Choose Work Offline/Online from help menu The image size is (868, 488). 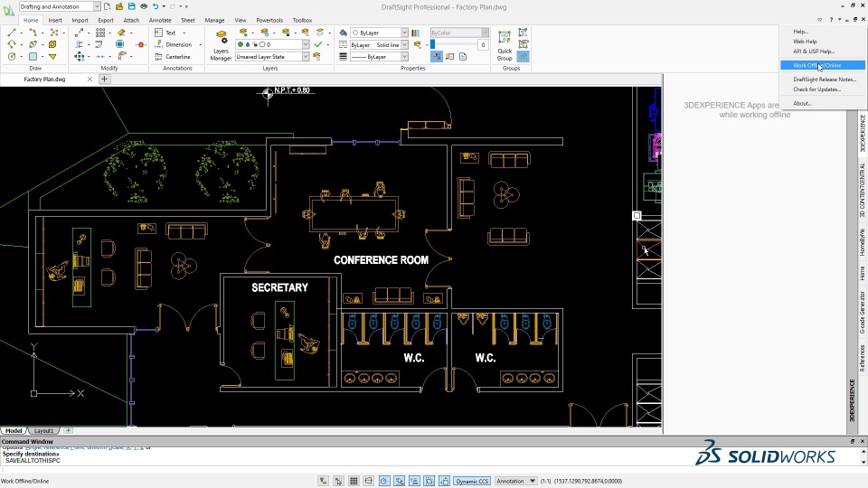click(x=822, y=65)
